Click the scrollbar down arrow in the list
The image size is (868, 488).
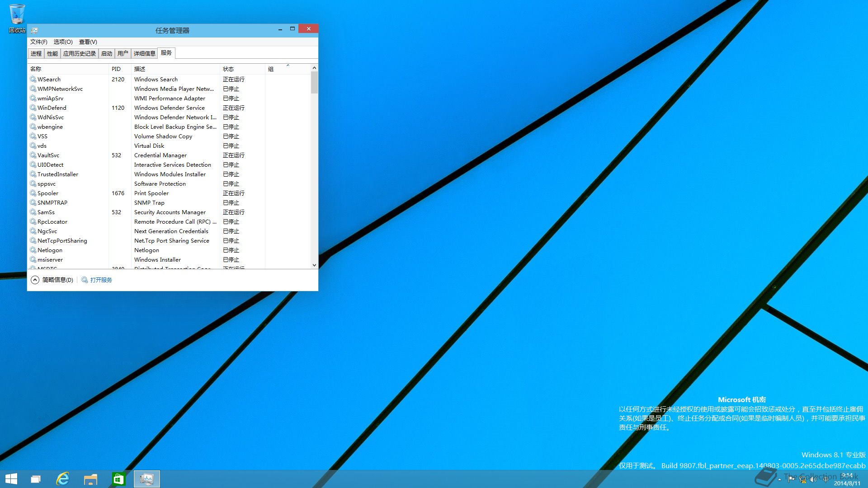(x=314, y=265)
